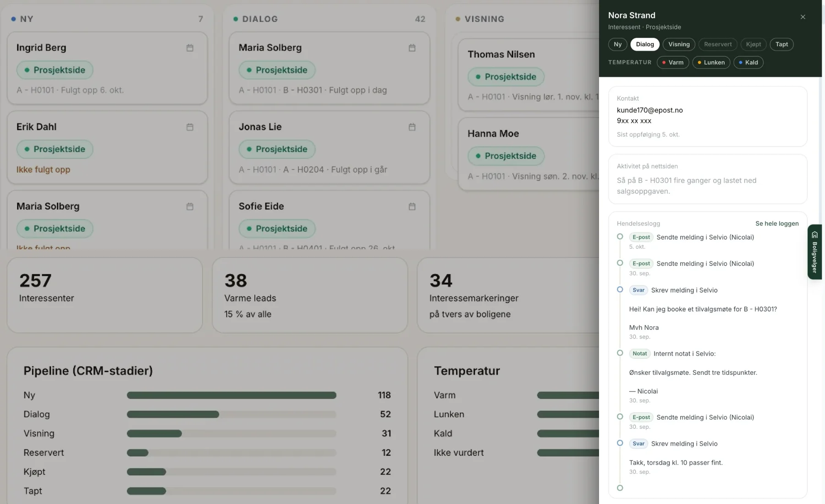Click calendar icon on Ny column Maria Solberg card
The height and width of the screenshot is (504, 825).
(190, 207)
